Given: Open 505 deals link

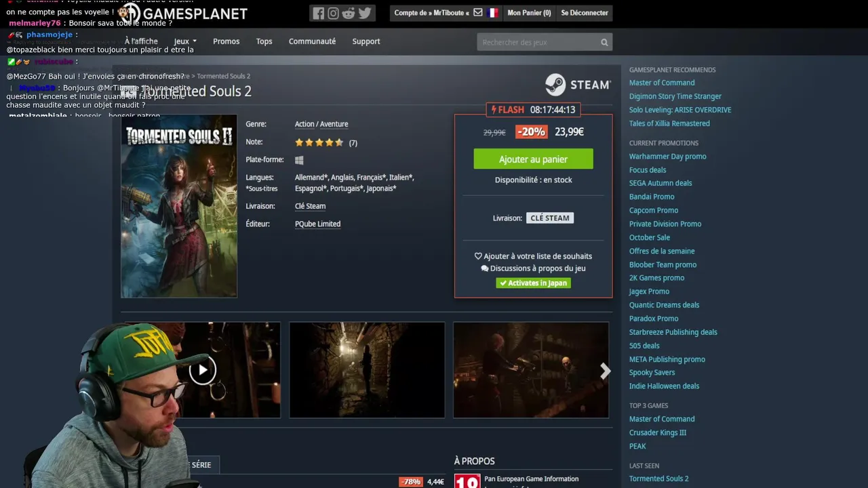Looking at the screenshot, I should click(644, 346).
